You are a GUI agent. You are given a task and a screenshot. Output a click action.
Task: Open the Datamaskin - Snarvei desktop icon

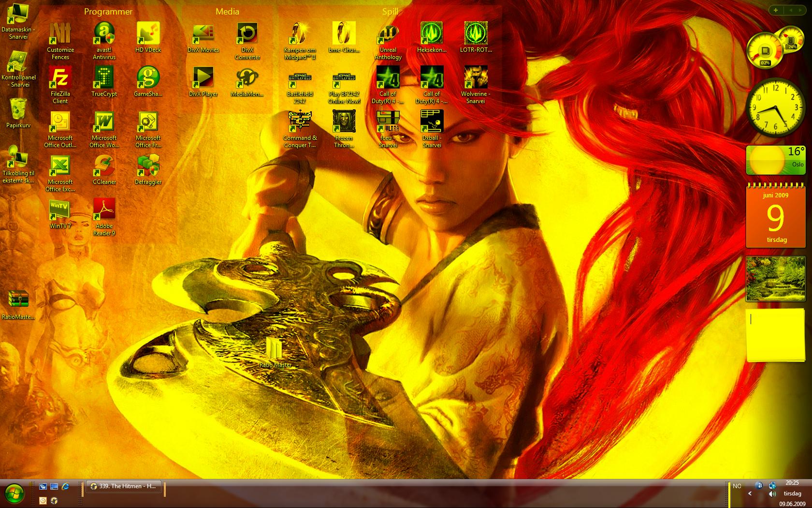18,21
